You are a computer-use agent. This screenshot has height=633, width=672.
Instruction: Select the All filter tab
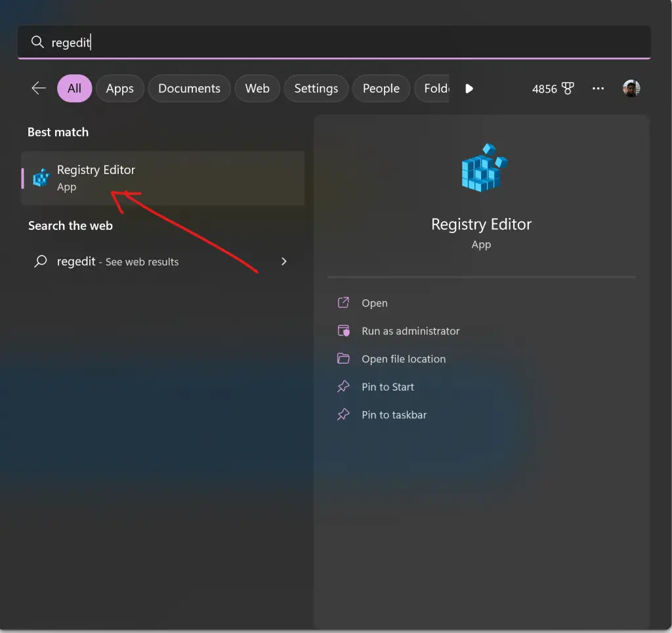click(x=75, y=89)
